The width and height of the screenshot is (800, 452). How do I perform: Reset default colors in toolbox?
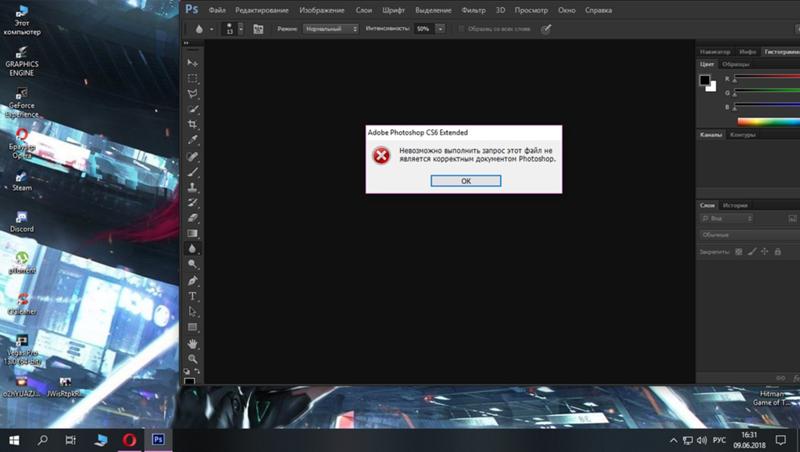(x=187, y=371)
